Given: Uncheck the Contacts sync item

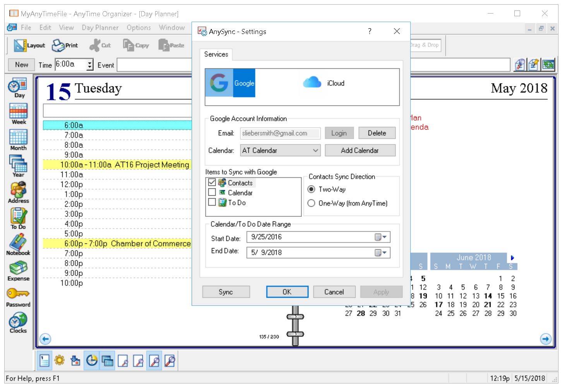Looking at the screenshot, I should click(212, 182).
